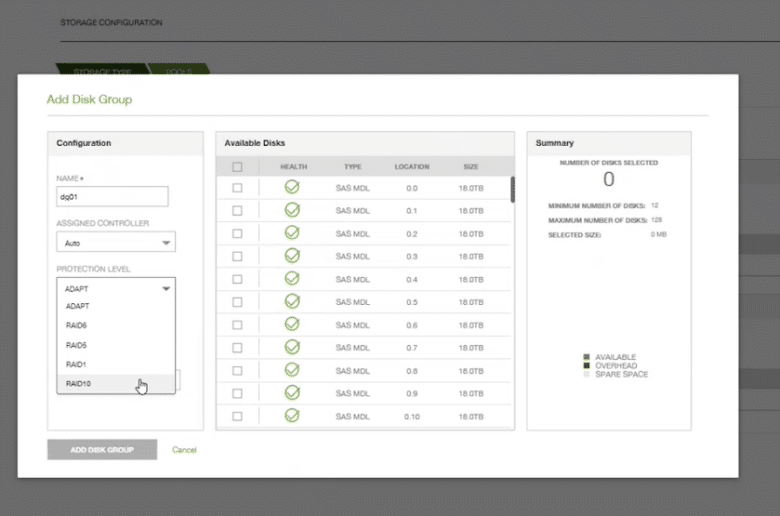
Task: Check the disk at location 0.0
Action: tap(237, 188)
